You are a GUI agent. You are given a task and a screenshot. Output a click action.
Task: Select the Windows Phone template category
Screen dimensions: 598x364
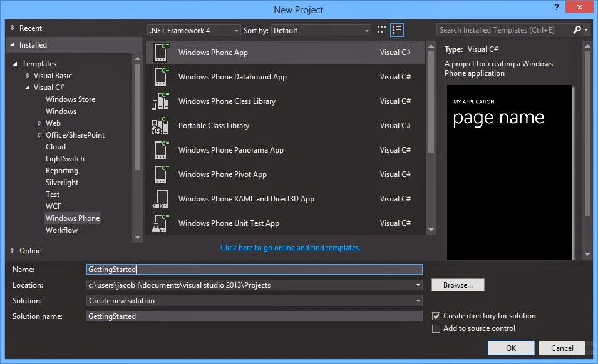[73, 218]
